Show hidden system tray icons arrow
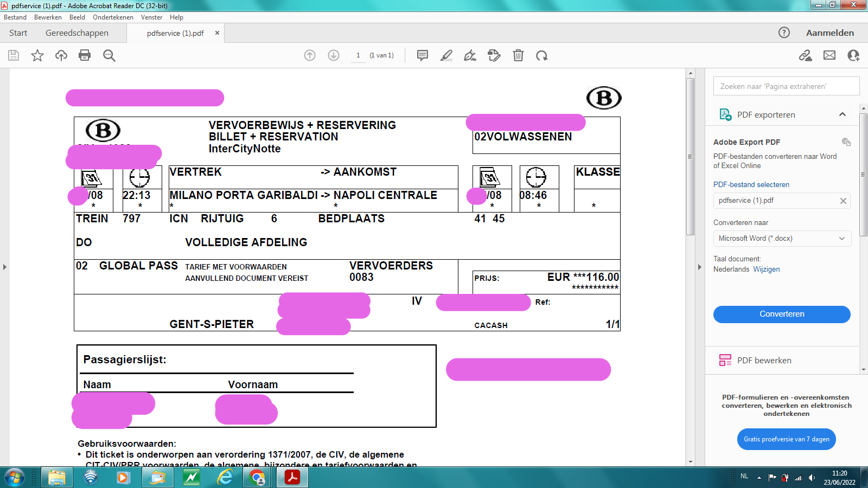Image resolution: width=868 pixels, height=488 pixels. click(759, 478)
